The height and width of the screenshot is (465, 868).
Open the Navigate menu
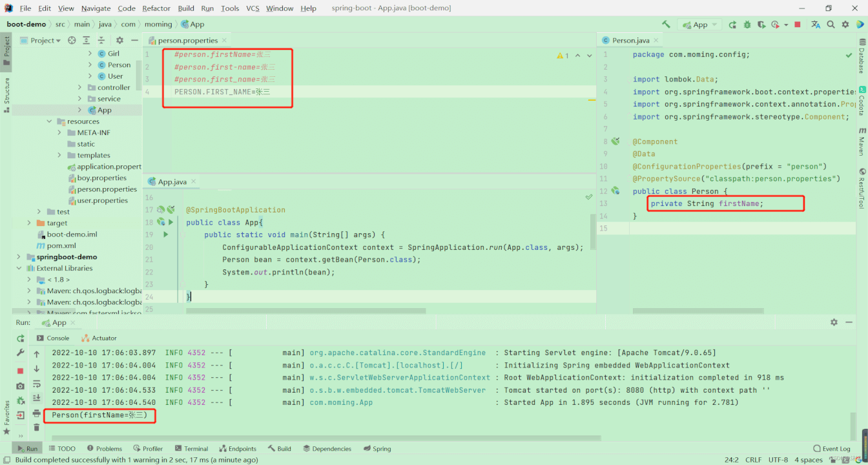96,8
